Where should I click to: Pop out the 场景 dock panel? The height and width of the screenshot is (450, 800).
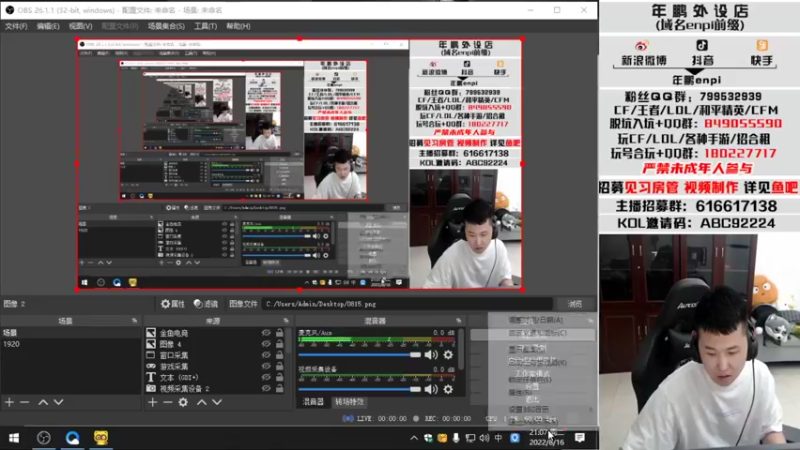coord(134,321)
